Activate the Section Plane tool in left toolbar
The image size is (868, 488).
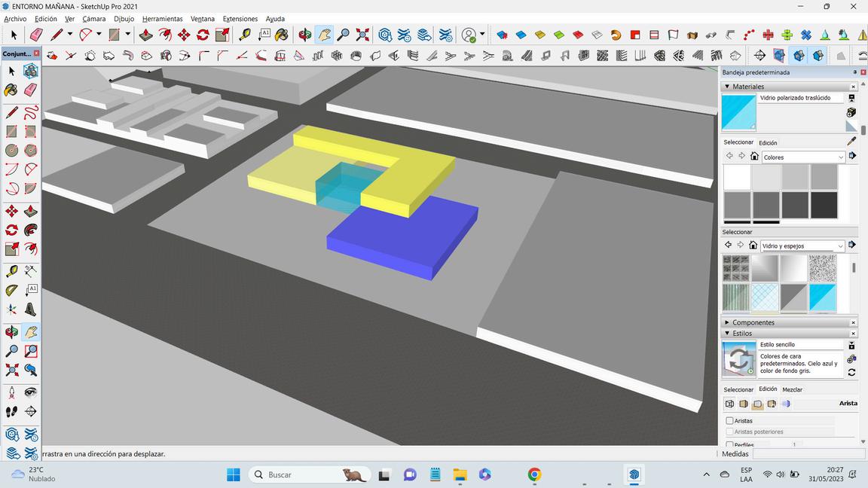30,412
